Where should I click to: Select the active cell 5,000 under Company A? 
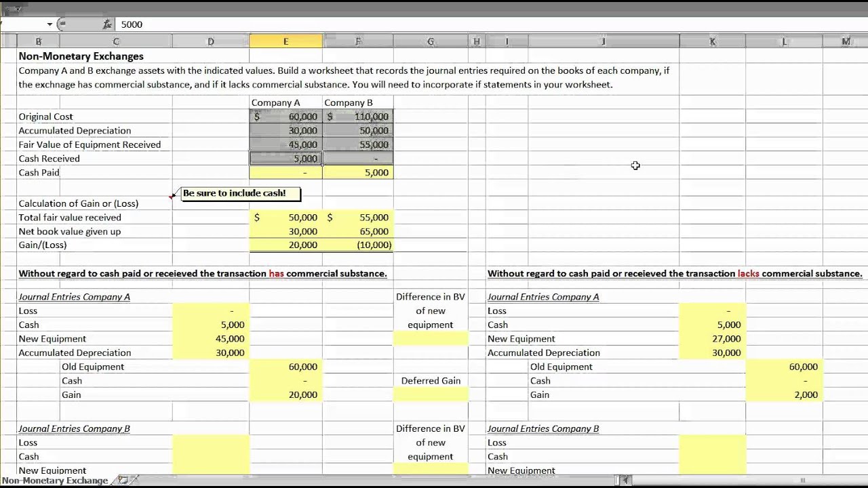285,159
